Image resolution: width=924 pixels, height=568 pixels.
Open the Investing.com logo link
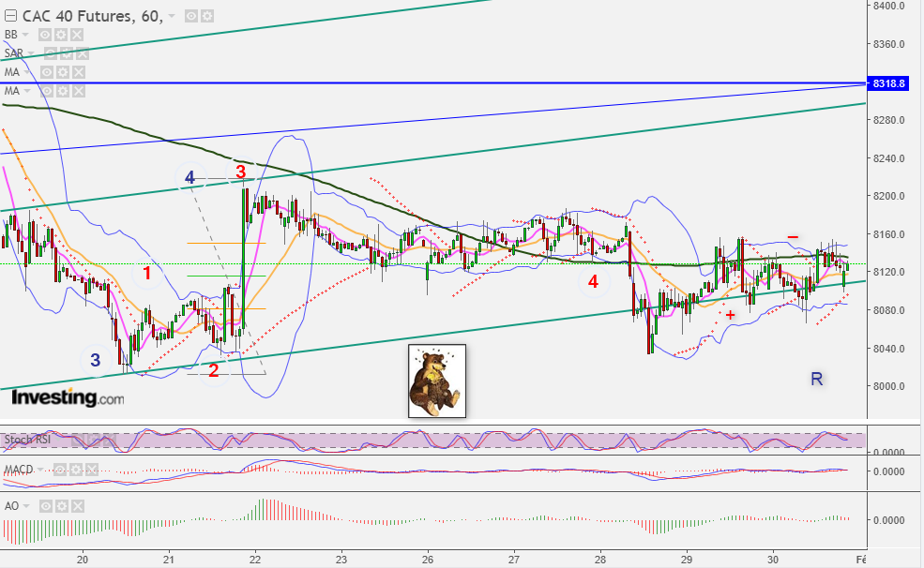pyautogui.click(x=68, y=398)
